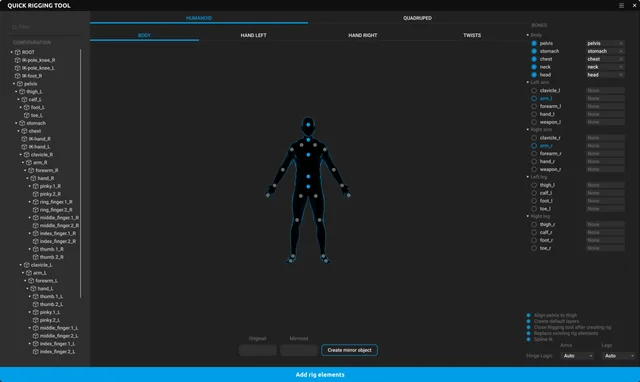Click the cube icon beside thigh_L

point(22,92)
